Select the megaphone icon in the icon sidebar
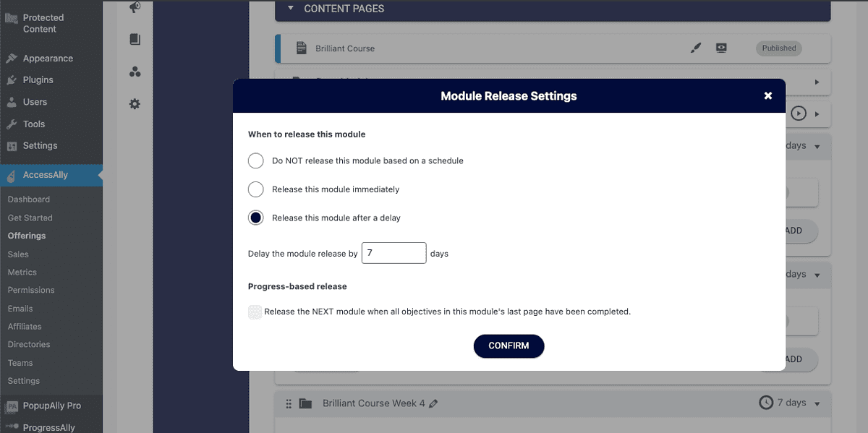The width and height of the screenshot is (868, 433). click(135, 7)
